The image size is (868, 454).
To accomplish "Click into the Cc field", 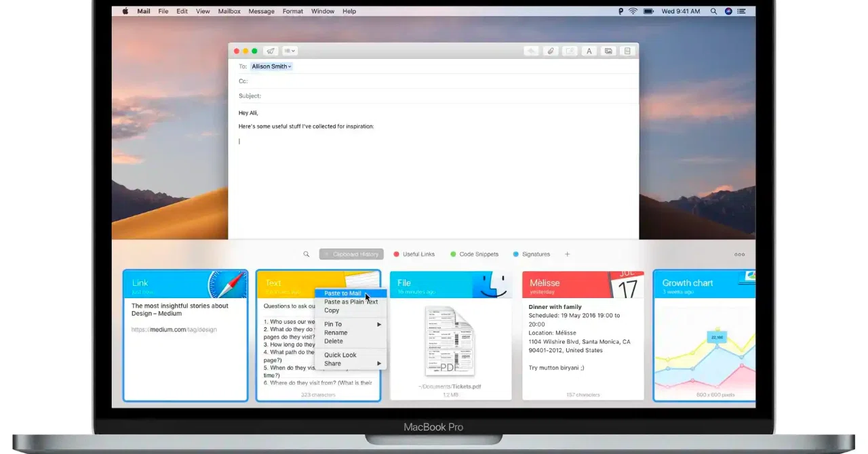I will click(433, 81).
